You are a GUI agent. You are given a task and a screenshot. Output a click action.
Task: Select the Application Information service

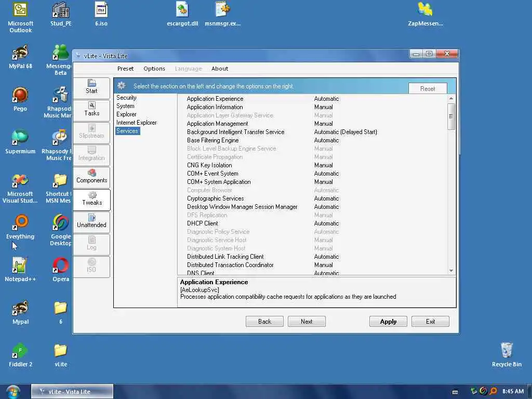[x=312, y=107]
